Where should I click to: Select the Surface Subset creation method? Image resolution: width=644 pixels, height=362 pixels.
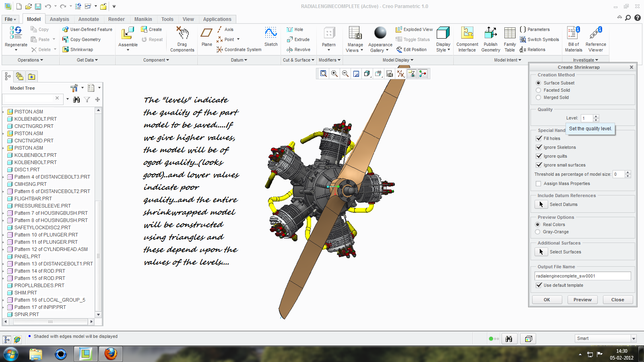(538, 83)
